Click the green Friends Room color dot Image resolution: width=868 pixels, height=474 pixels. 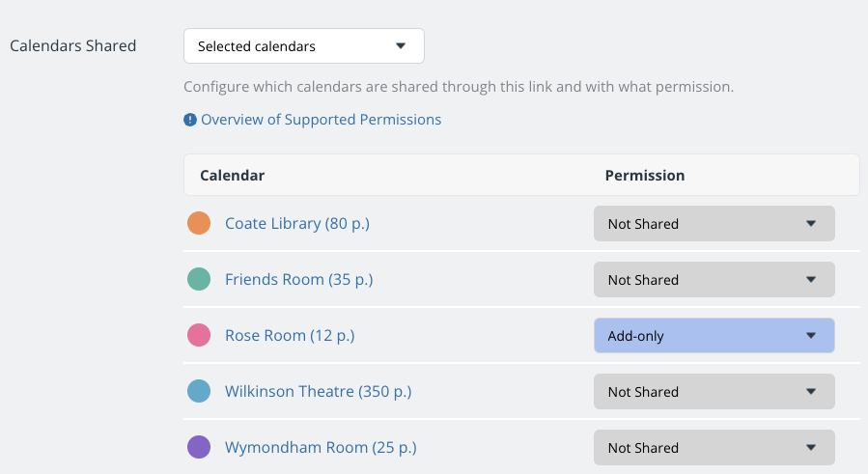point(199,279)
